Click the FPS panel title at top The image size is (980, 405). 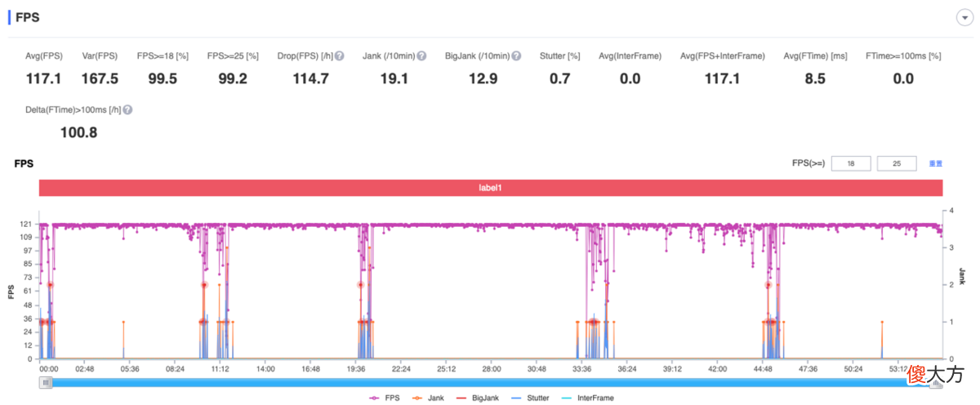point(27,17)
